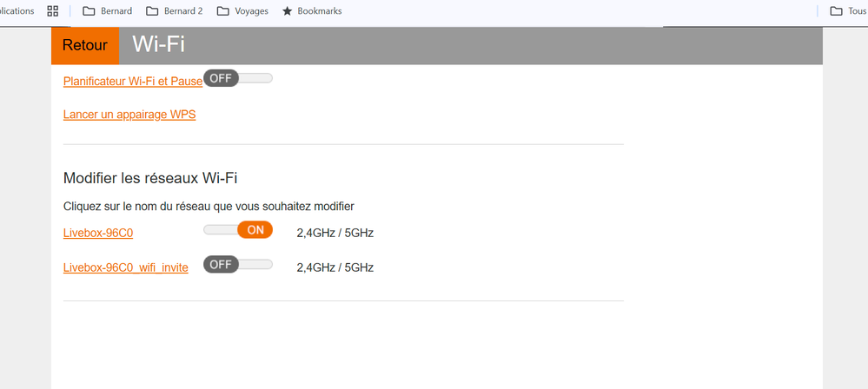
Task: Open the Livebox-96C0_wifi_invite network link
Action: pos(126,267)
